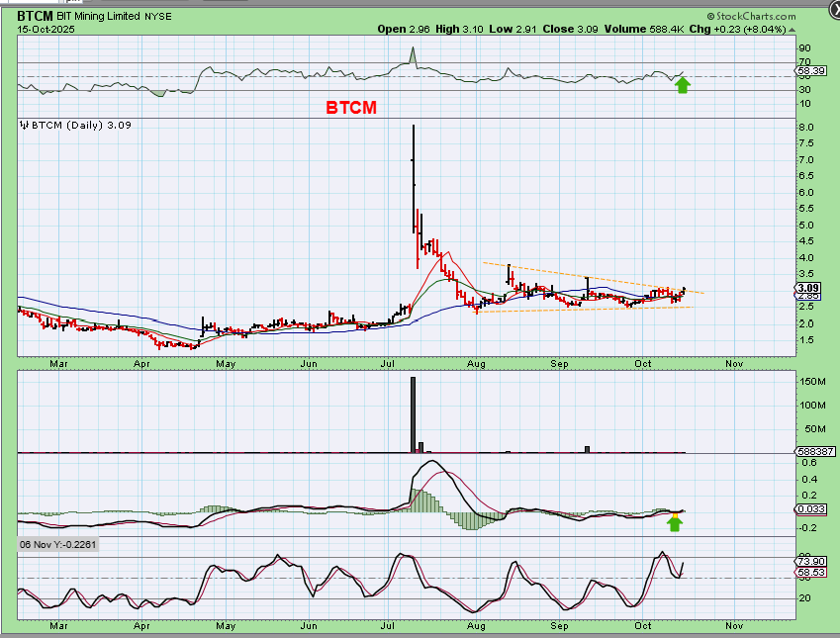Click the 4.0 price axis label
This screenshot has width=840, height=638.
coord(806,257)
